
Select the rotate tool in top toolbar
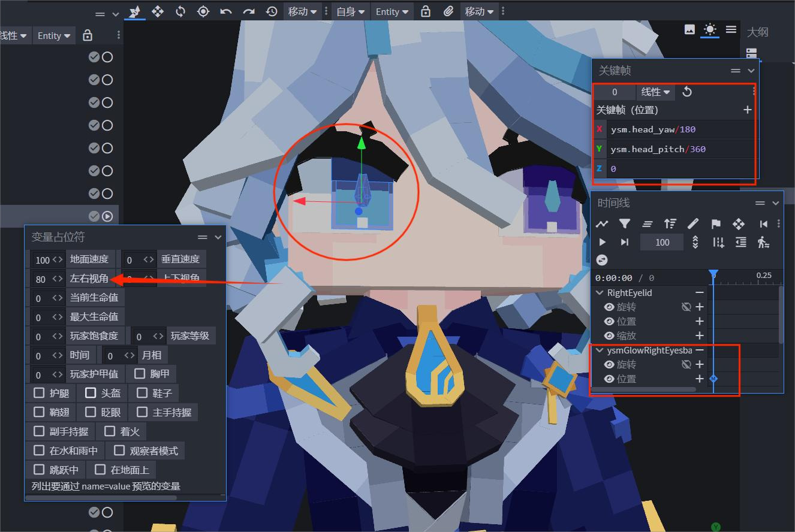pos(180,11)
